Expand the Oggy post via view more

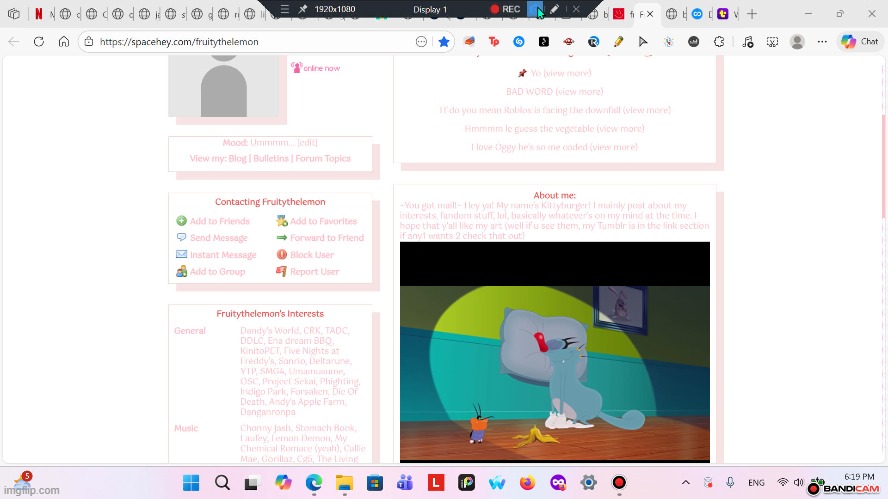613,147
